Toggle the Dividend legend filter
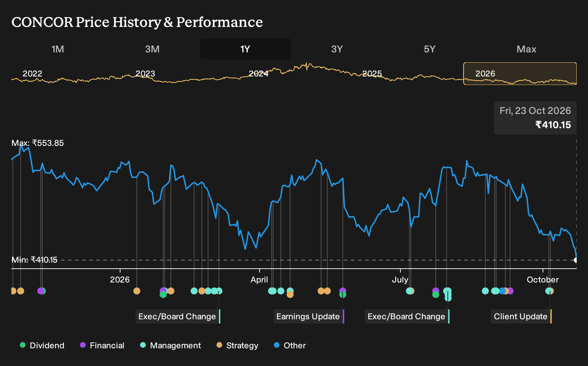588x366 pixels. [42, 345]
